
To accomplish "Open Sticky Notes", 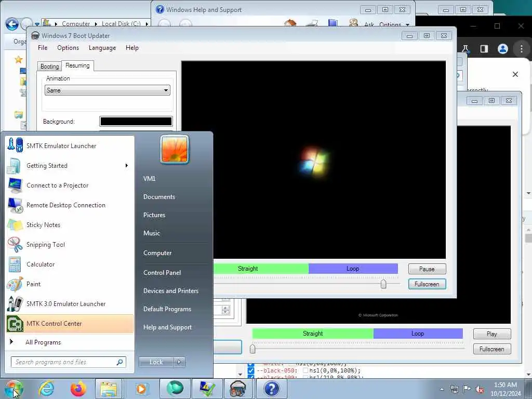I will point(70,224).
